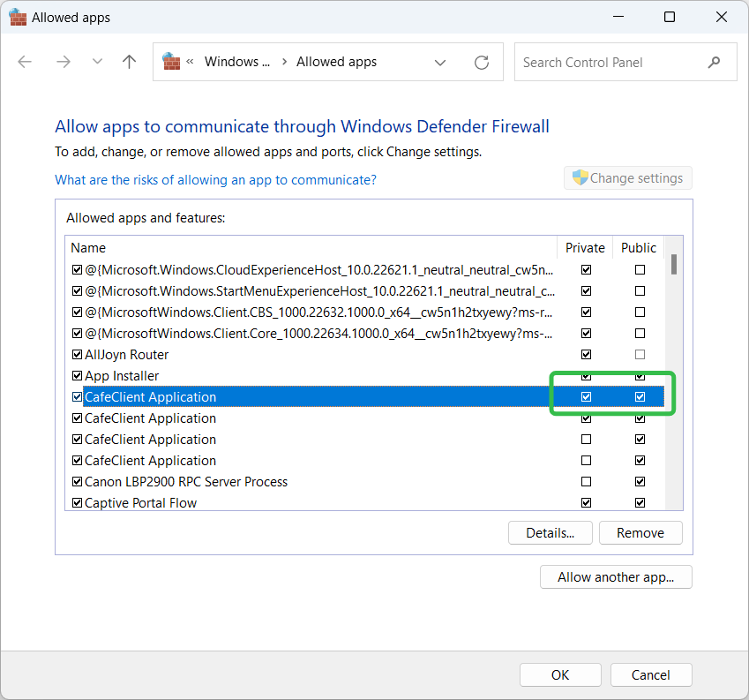749x700 pixels.
Task: Toggle Private on the highlighted CafeClient row
Action: tap(586, 396)
